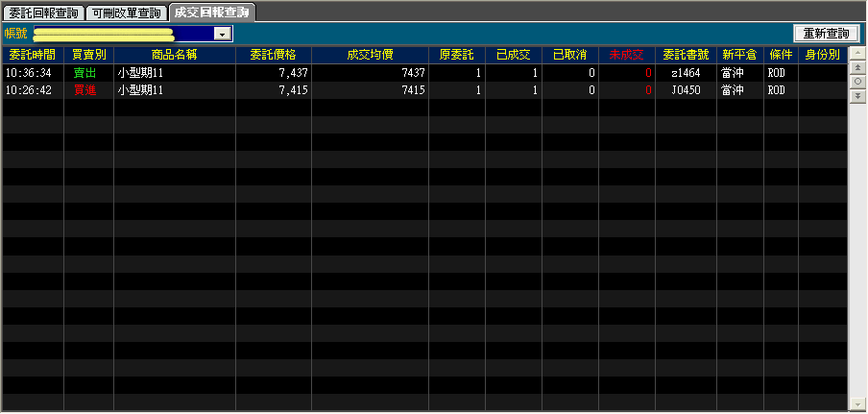868x414 pixels.
Task: Click the red unfilled 0 in 買進 row
Action: pyautogui.click(x=648, y=90)
